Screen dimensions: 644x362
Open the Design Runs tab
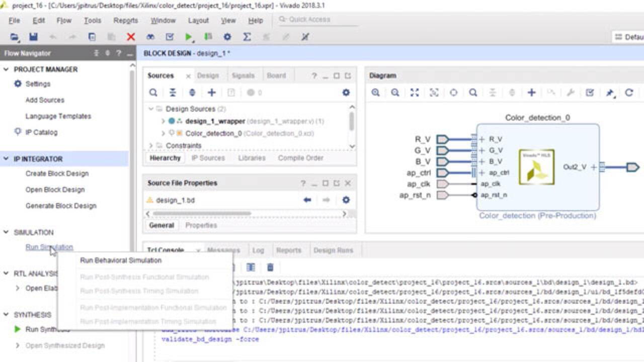coord(333,250)
